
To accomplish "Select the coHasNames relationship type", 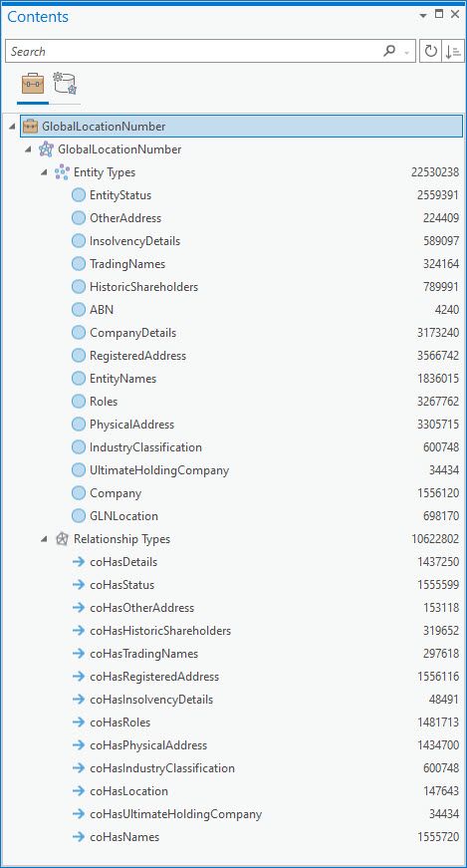I will [124, 837].
